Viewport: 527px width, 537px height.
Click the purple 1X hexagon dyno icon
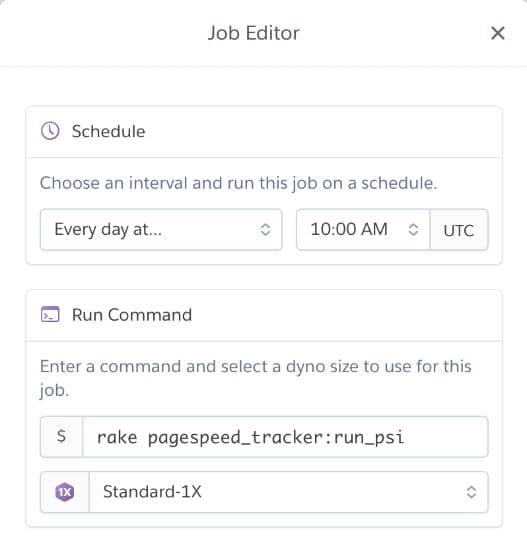point(65,492)
